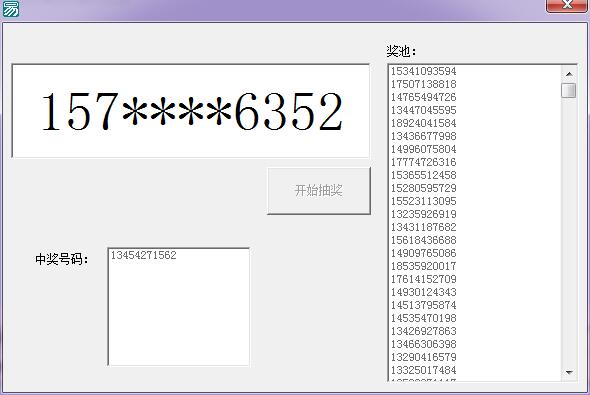
Task: Click the 中奖号码： label
Action: click(x=61, y=259)
